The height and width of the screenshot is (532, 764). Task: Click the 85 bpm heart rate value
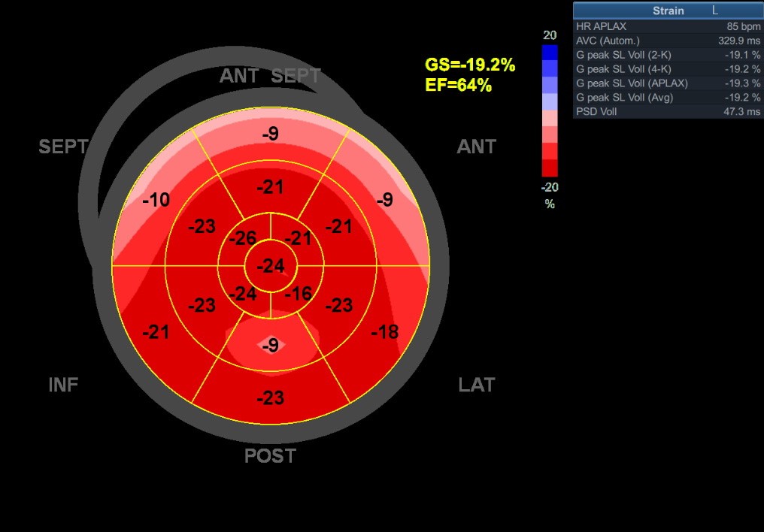pos(743,26)
